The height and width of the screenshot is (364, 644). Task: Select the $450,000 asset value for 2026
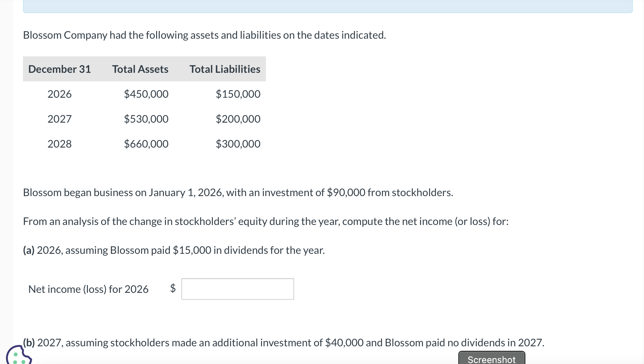146,94
